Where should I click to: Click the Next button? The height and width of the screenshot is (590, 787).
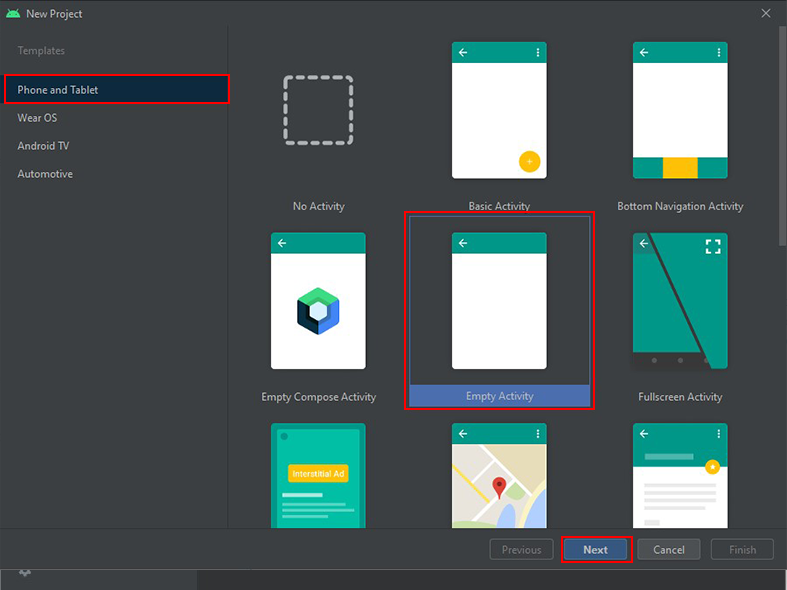pyautogui.click(x=595, y=550)
